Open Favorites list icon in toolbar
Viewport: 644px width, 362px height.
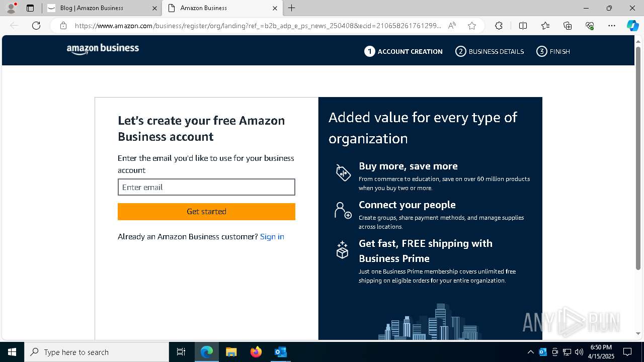[545, 26]
